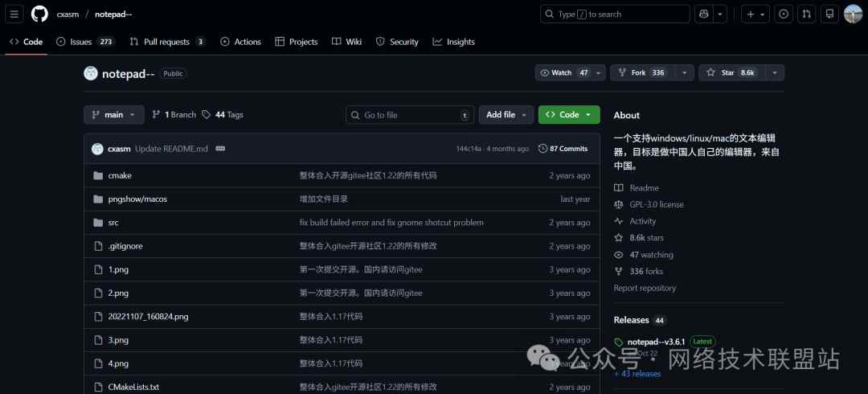Open the .gitignore file

[x=125, y=246]
